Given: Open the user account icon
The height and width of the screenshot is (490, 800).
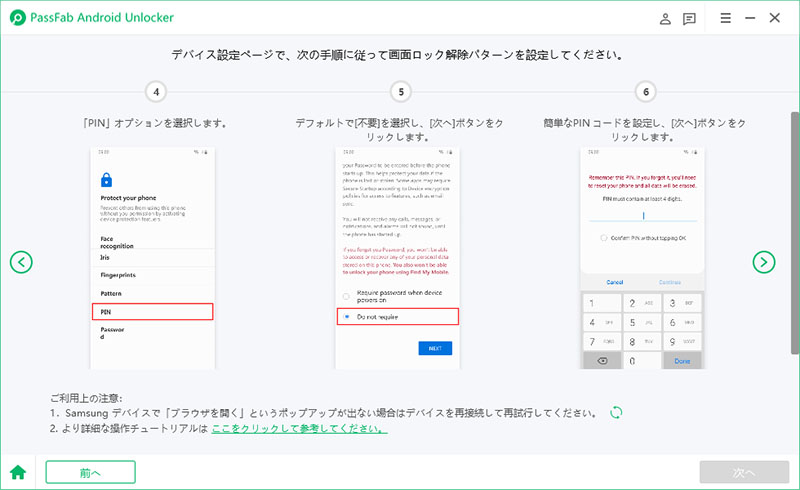Looking at the screenshot, I should [x=665, y=19].
